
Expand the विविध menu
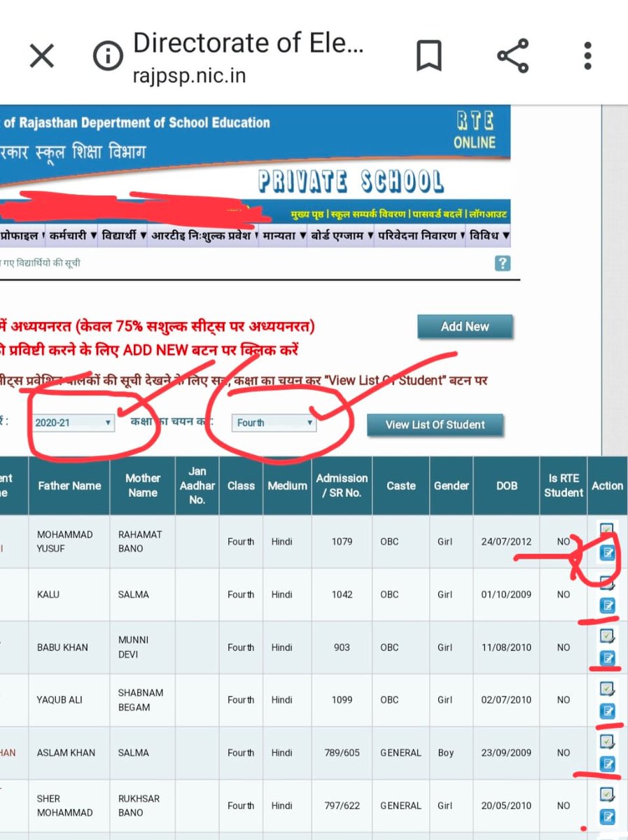tap(489, 236)
